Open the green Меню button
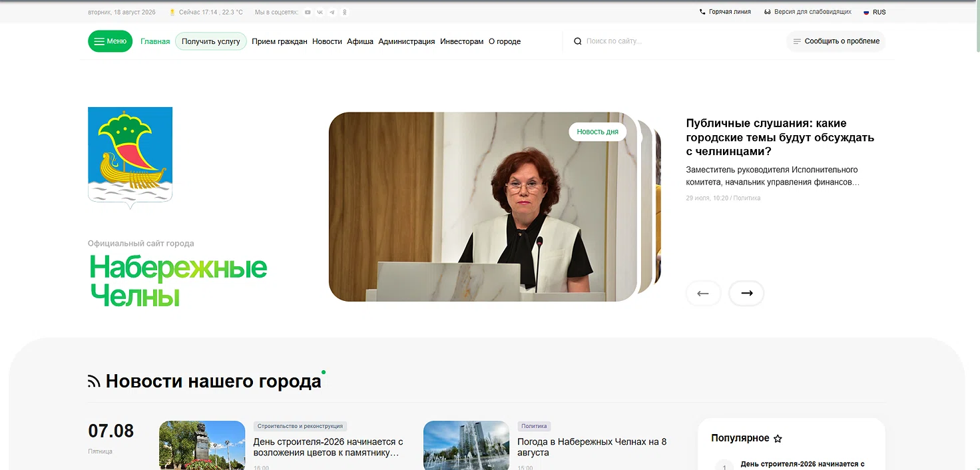Image resolution: width=980 pixels, height=470 pixels. click(x=110, y=41)
